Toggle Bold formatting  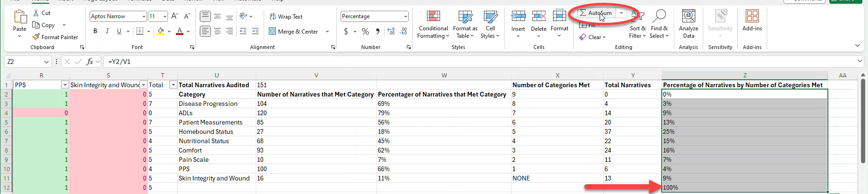pos(95,31)
